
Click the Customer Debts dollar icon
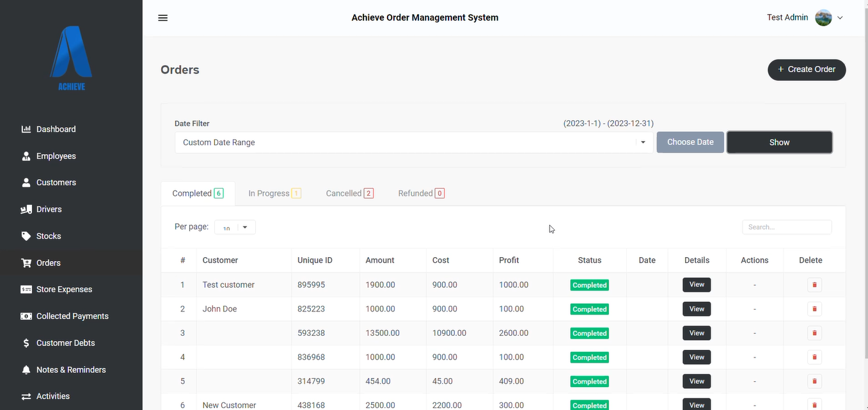(26, 343)
